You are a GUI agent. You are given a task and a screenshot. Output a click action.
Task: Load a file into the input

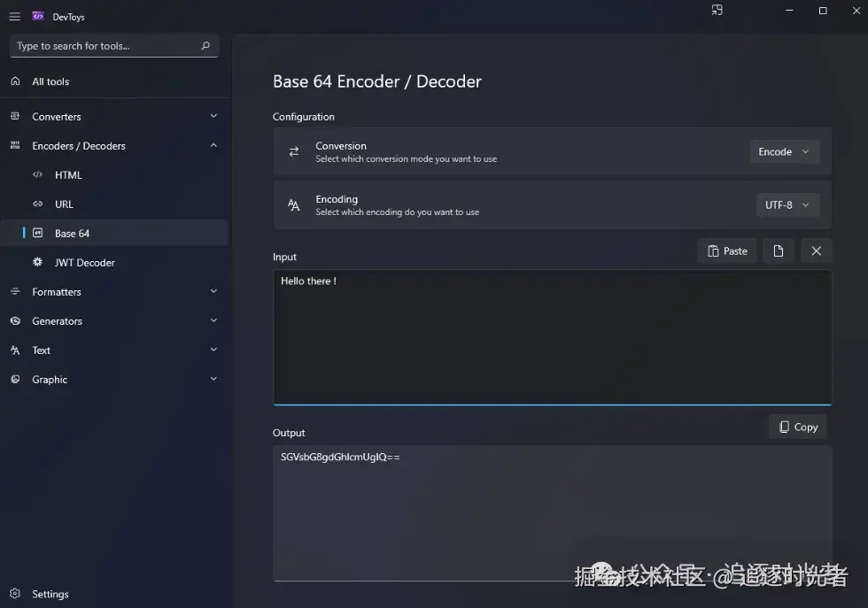[x=779, y=251]
